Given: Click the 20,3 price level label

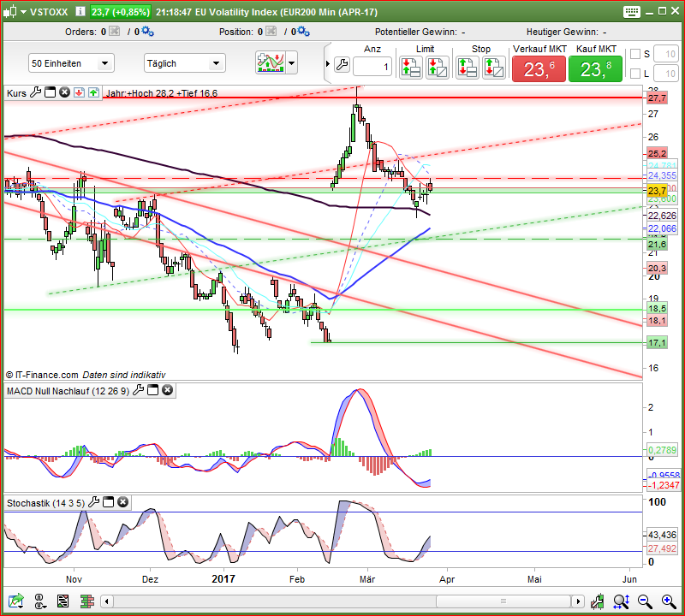Looking at the screenshot, I should pos(657,268).
